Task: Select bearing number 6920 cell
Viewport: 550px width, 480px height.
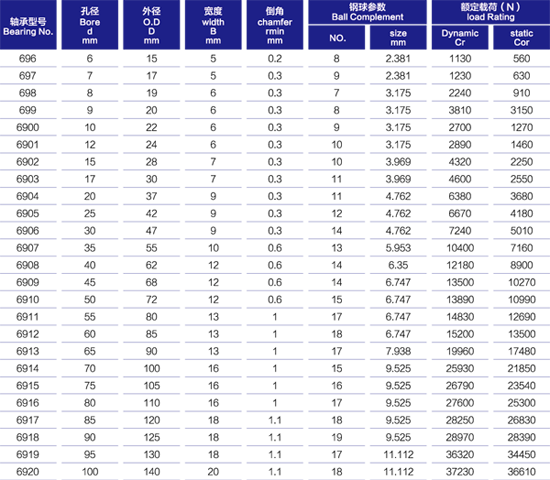Action: 28,472
